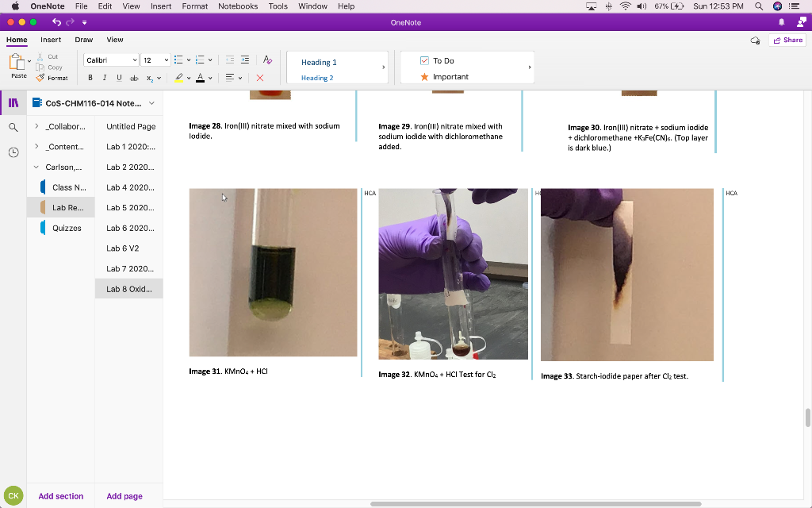The height and width of the screenshot is (508, 812).
Task: Open subscript options dropdown arrow
Action: coord(159,79)
